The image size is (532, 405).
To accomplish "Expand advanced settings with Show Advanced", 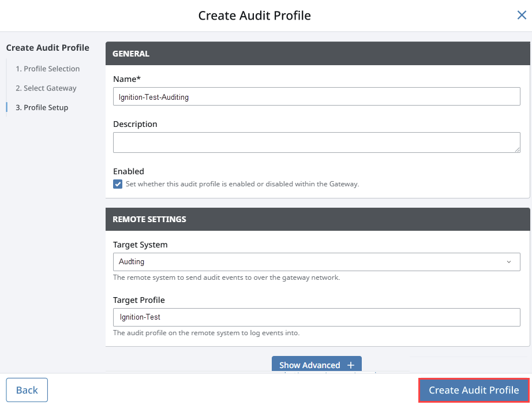I will coord(317,364).
